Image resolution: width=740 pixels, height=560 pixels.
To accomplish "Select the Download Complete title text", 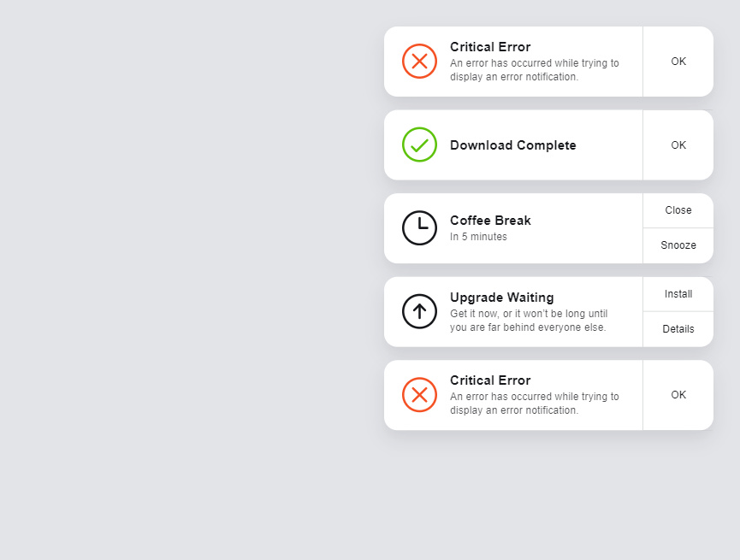I will coord(513,145).
